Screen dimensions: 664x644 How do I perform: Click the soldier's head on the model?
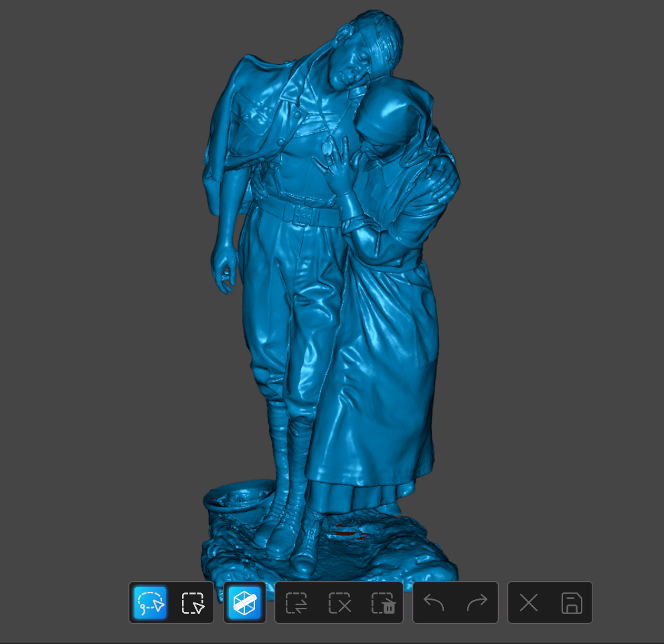tap(365, 47)
